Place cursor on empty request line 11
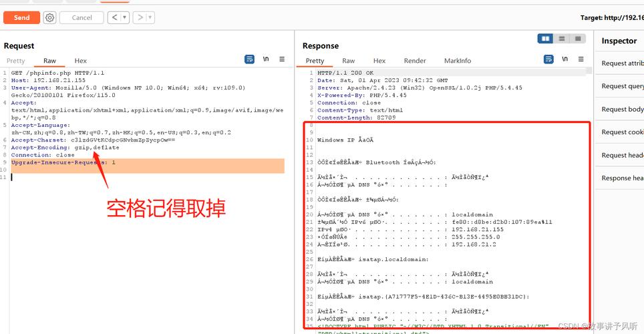Screen dimensions: 644x334 (148, 177)
